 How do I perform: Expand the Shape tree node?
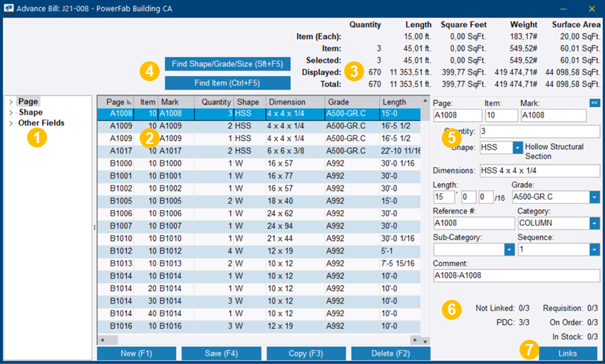[11, 113]
